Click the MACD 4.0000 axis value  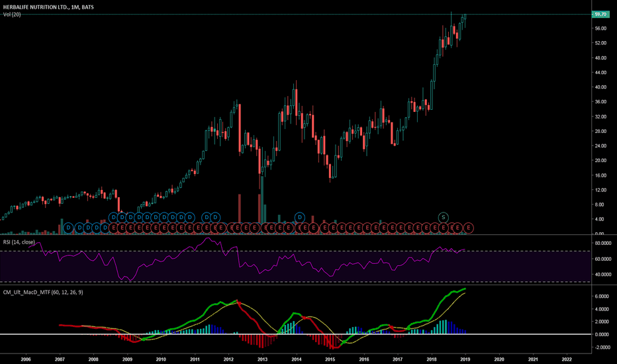coord(602,309)
